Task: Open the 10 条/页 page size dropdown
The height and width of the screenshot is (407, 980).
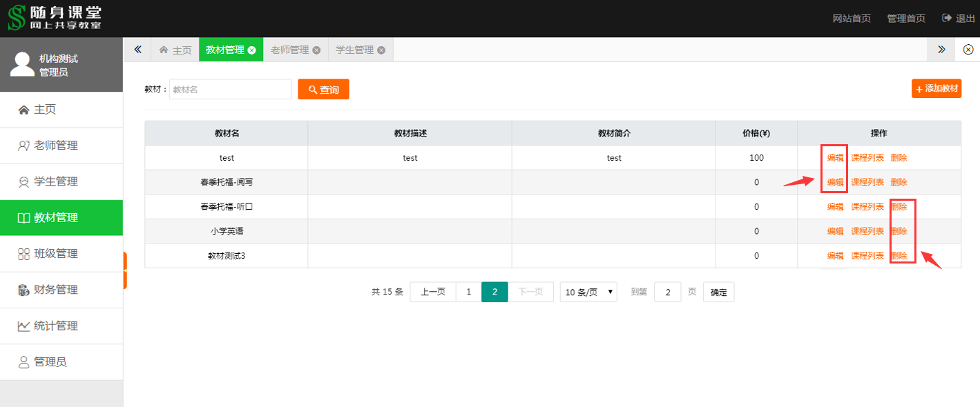Action: [588, 292]
